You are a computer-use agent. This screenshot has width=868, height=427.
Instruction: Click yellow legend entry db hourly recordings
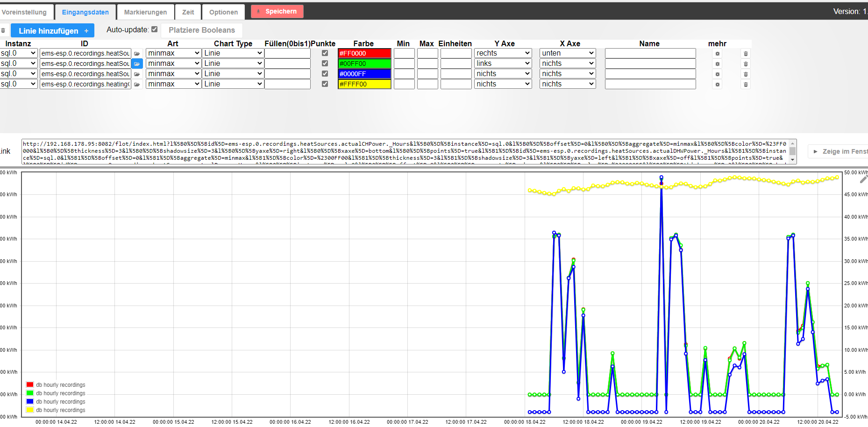56,410
